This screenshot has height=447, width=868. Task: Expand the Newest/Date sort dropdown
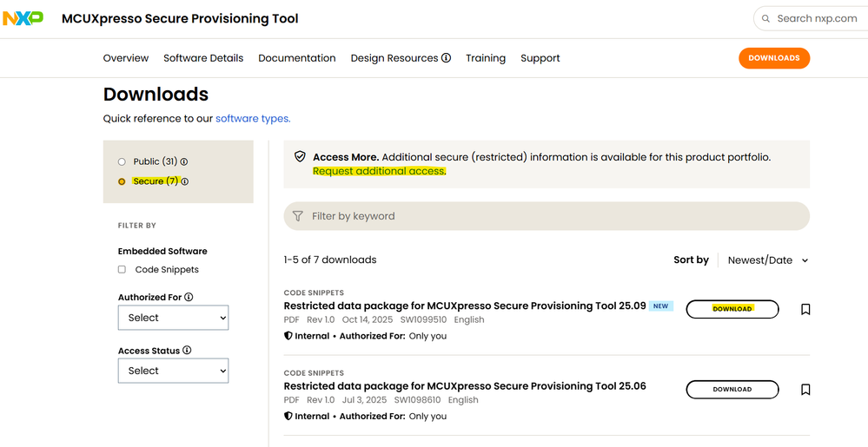click(768, 260)
